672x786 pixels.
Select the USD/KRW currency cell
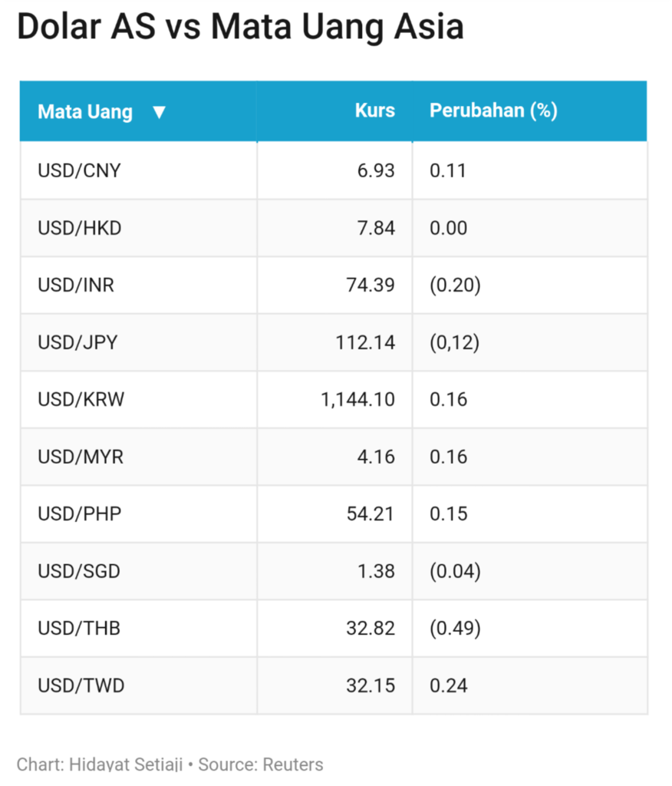click(x=81, y=400)
